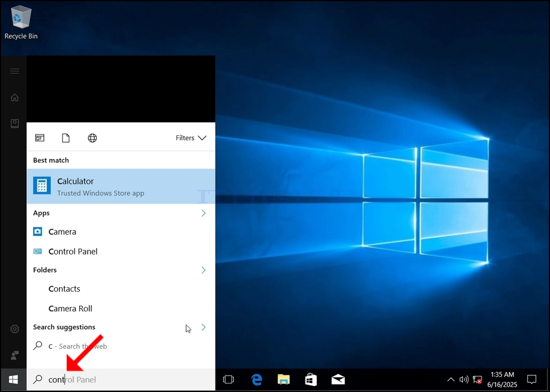Image resolution: width=550 pixels, height=392 pixels.
Task: Open File Explorer from taskbar
Action: point(284,379)
